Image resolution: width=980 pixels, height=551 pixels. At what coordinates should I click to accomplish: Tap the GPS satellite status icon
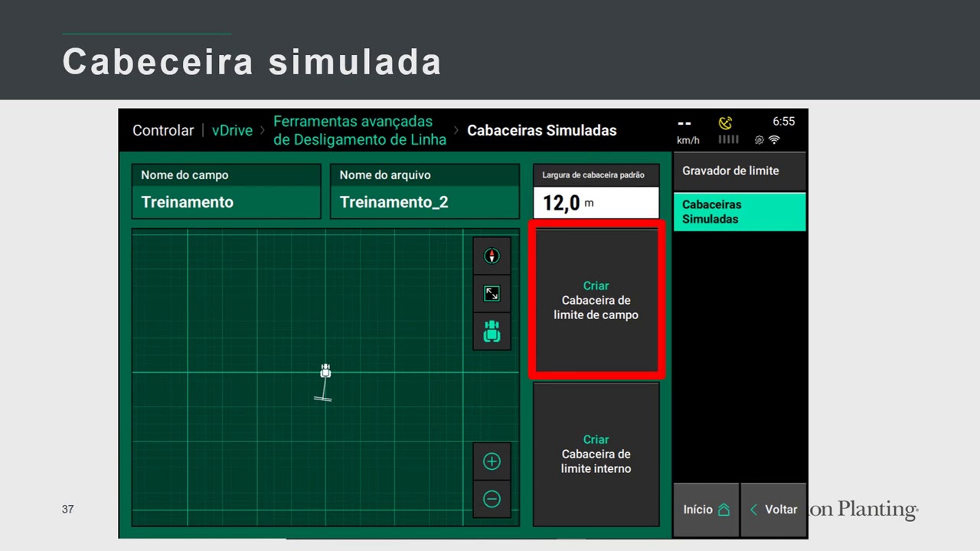(x=725, y=122)
